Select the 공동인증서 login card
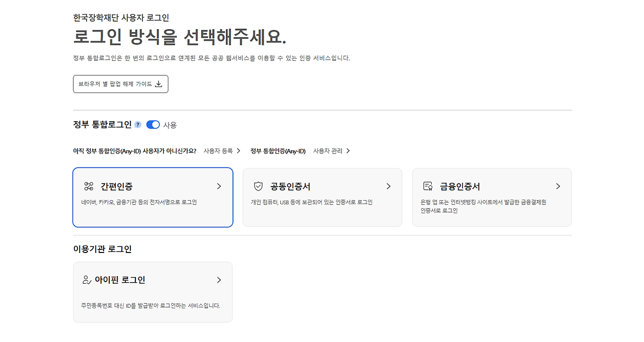Viewport: 644px width, 342px height. pyautogui.click(x=322, y=197)
